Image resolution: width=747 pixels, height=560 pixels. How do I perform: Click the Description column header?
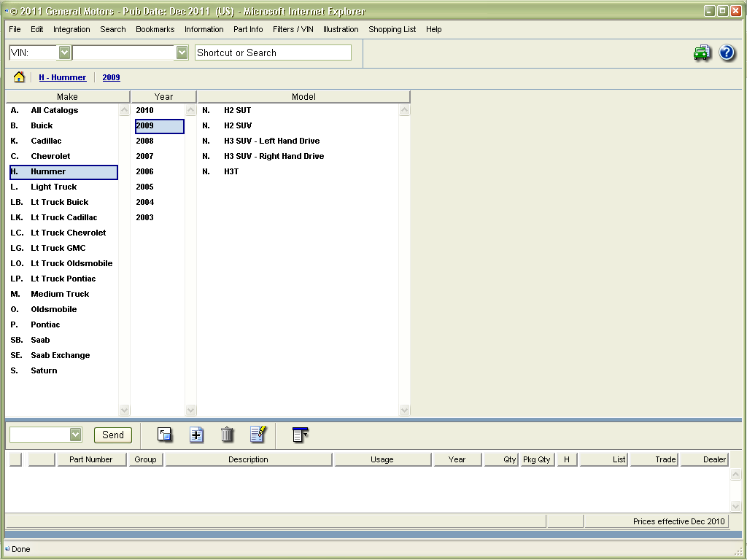click(x=248, y=459)
